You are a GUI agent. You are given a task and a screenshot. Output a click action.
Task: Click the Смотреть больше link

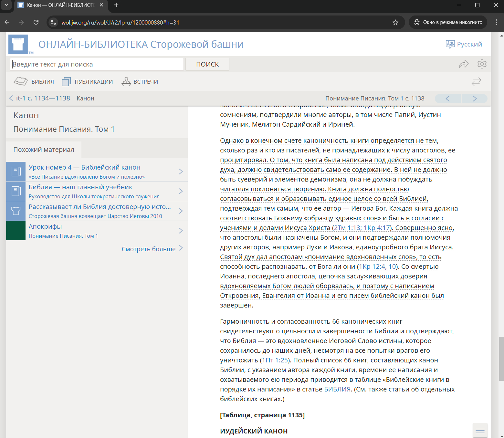pos(149,249)
